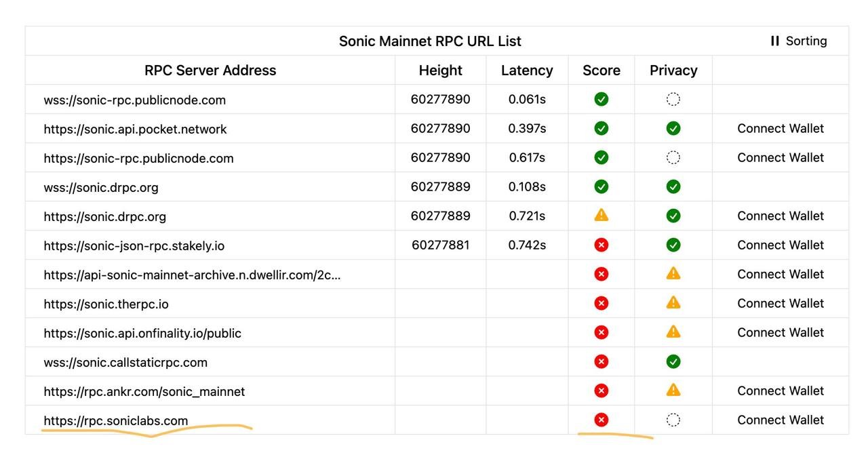Click orange warning score icon for https://sonic.drpc.org

(x=601, y=216)
